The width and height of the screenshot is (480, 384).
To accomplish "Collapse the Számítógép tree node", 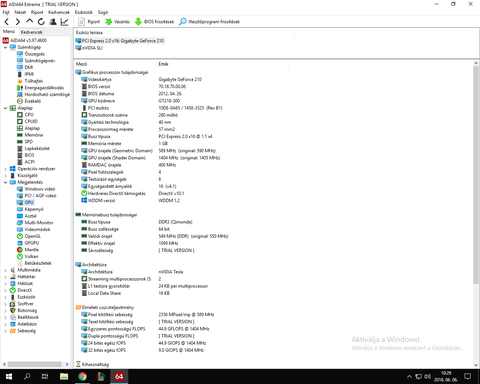I will click(x=5, y=47).
